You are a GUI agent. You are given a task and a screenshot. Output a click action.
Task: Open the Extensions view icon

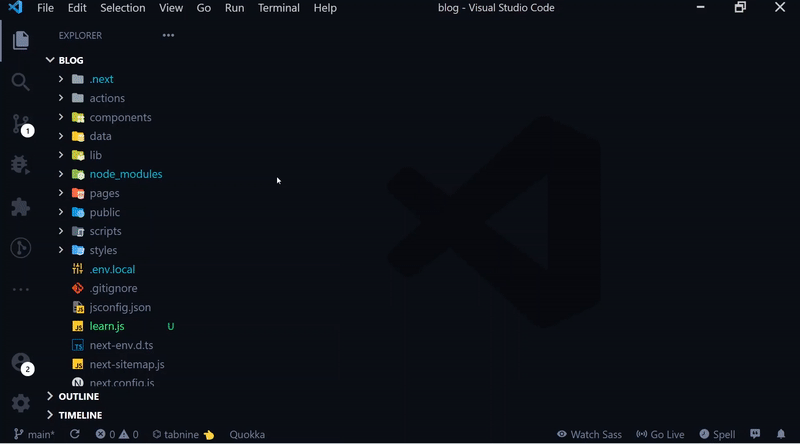tap(20, 207)
